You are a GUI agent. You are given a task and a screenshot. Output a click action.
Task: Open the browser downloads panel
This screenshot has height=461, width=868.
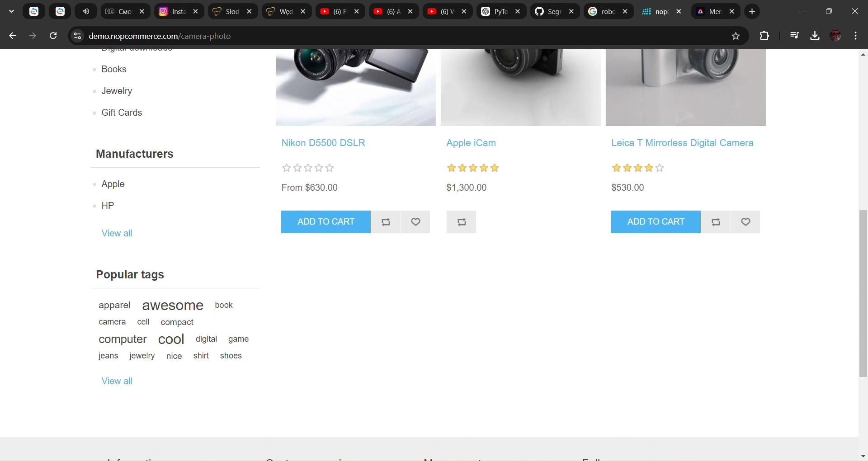(x=815, y=36)
